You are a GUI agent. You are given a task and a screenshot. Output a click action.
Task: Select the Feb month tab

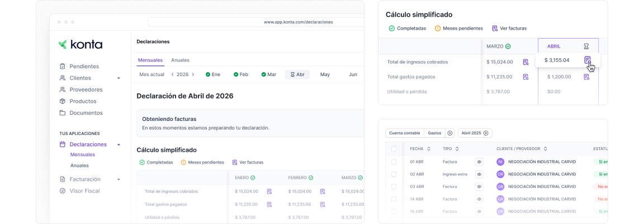[241, 74]
